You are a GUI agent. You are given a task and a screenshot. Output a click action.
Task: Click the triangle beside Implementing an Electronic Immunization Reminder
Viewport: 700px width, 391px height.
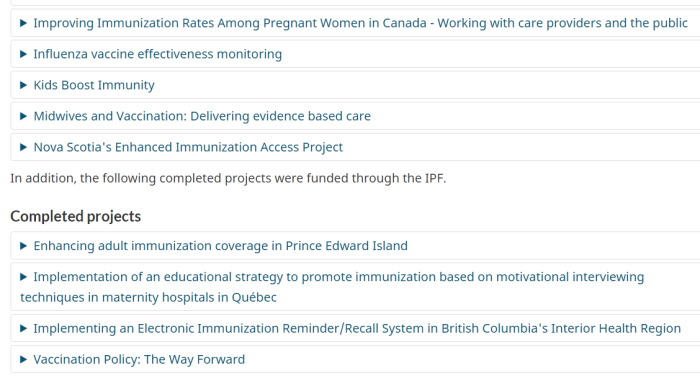tap(24, 328)
